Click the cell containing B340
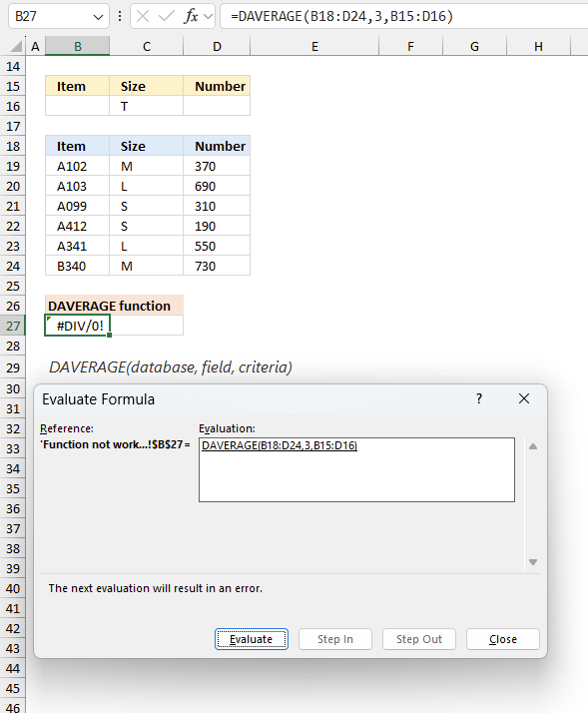 coord(77,267)
